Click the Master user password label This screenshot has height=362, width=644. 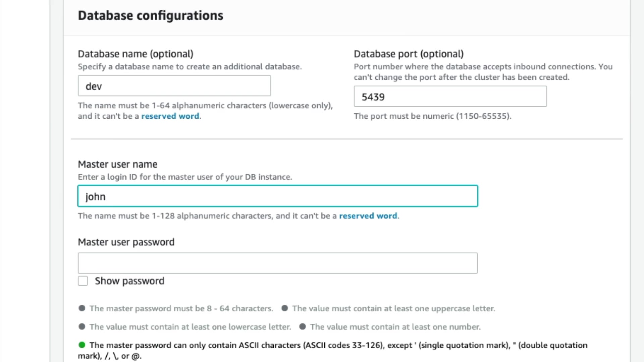point(126,242)
